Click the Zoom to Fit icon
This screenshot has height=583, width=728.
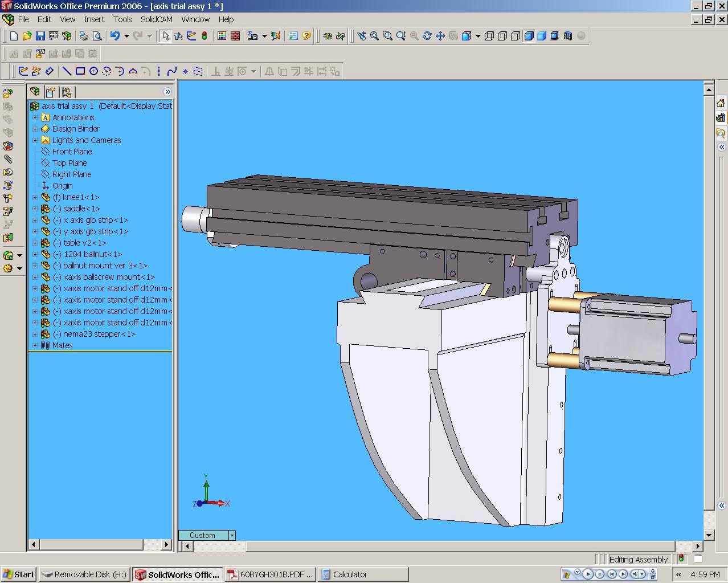coord(374,36)
